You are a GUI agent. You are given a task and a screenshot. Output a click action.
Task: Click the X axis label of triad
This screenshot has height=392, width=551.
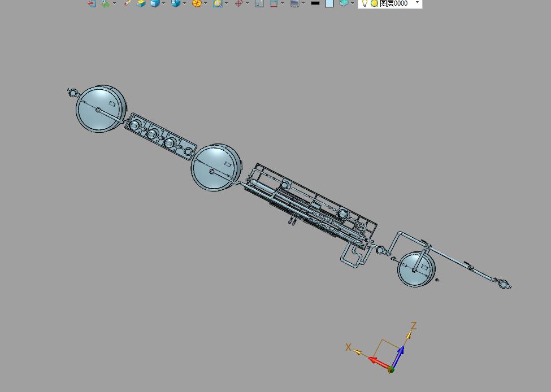[x=348, y=347]
